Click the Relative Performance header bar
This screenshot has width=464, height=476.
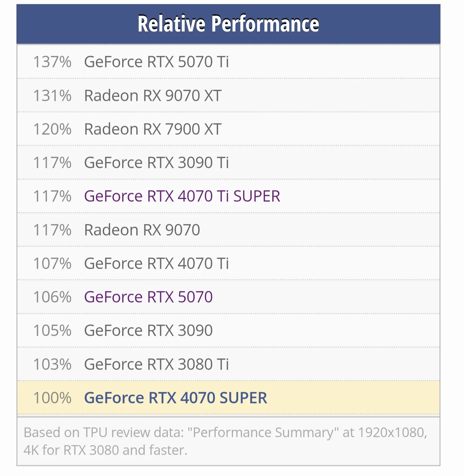pos(228,24)
